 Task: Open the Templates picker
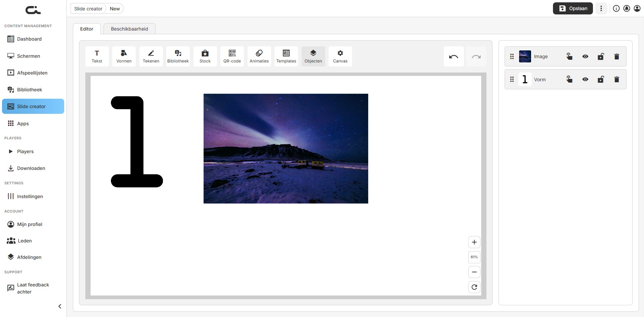click(286, 56)
